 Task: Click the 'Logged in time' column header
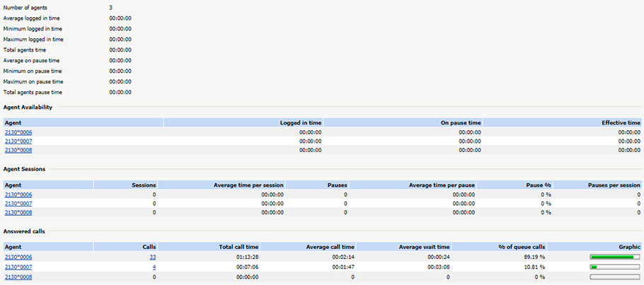tap(305, 123)
